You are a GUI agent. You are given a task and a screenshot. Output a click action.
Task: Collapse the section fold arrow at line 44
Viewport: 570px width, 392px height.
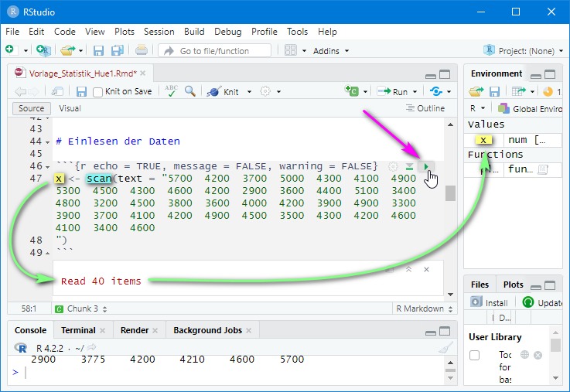(x=48, y=142)
